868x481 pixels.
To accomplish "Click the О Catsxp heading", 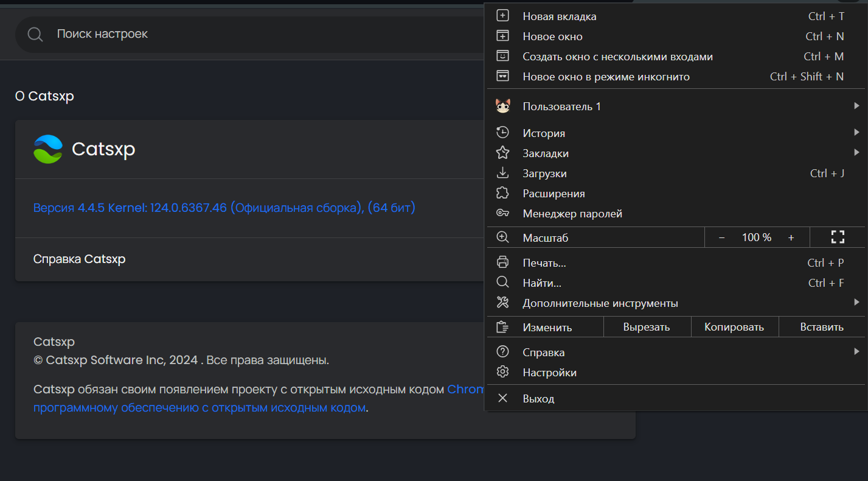I will pos(44,96).
